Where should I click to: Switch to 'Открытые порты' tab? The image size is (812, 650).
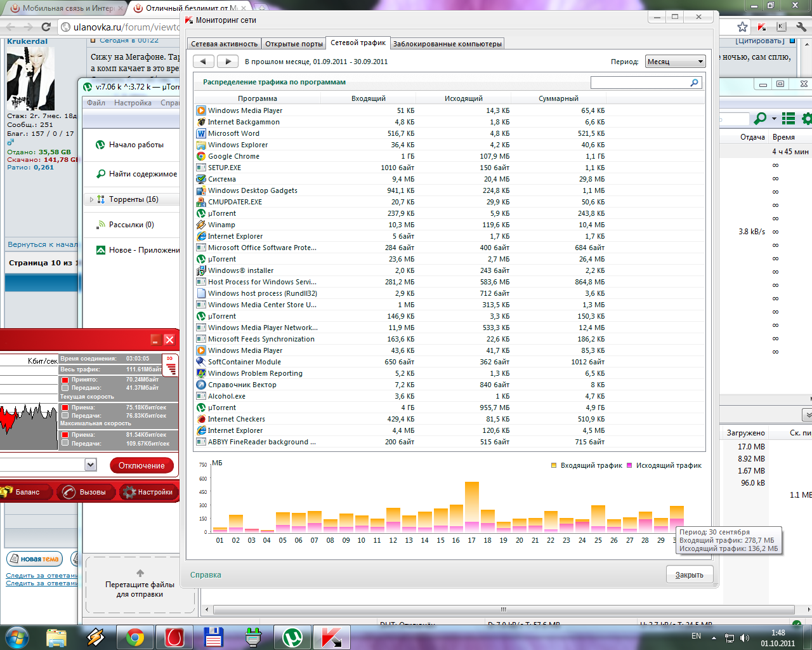(x=294, y=44)
